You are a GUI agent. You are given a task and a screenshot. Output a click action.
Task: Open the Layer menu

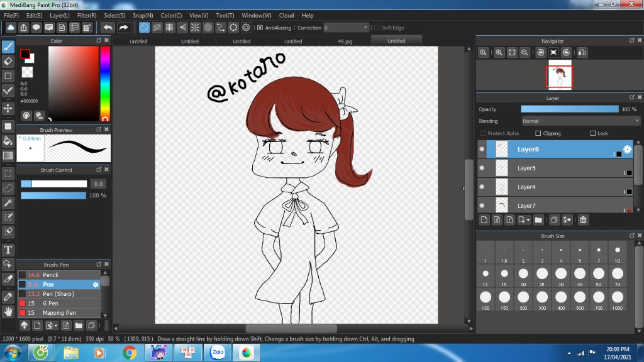pyautogui.click(x=60, y=16)
